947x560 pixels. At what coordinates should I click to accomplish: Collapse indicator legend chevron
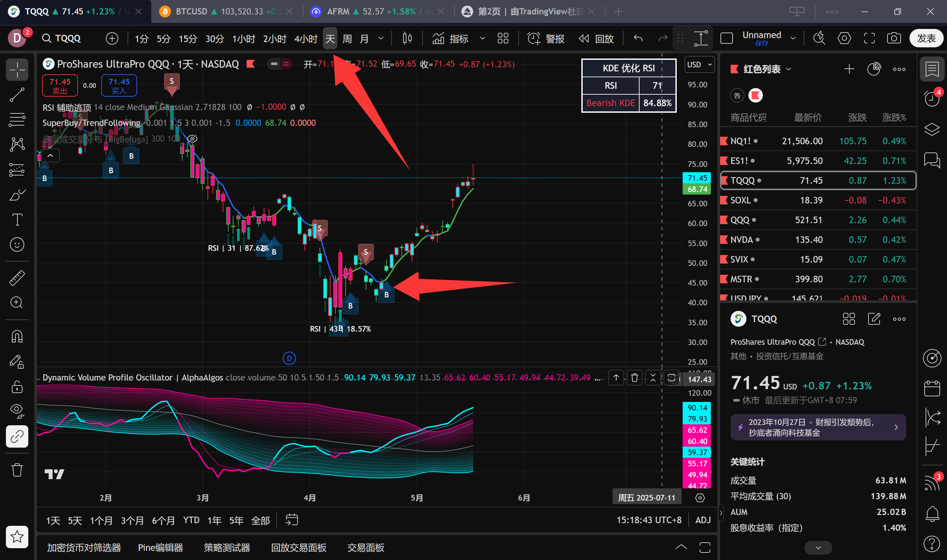click(50, 155)
